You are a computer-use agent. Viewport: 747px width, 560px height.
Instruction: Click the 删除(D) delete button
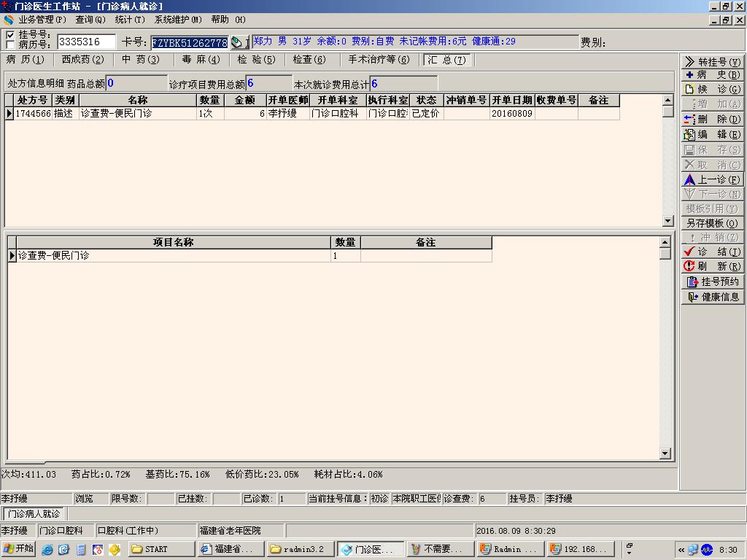click(712, 119)
